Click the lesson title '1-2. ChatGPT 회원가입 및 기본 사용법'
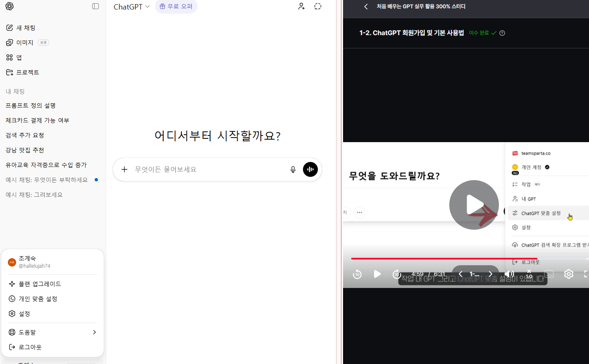 [412, 33]
